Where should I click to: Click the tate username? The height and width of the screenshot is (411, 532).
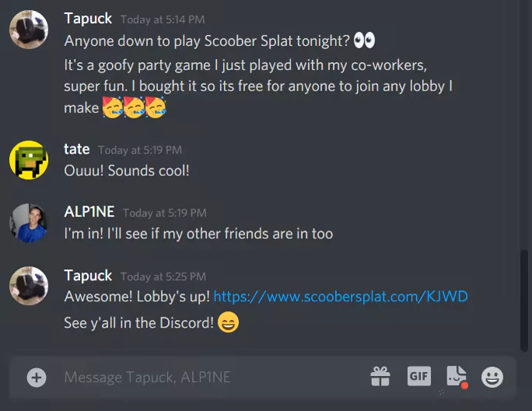point(77,149)
